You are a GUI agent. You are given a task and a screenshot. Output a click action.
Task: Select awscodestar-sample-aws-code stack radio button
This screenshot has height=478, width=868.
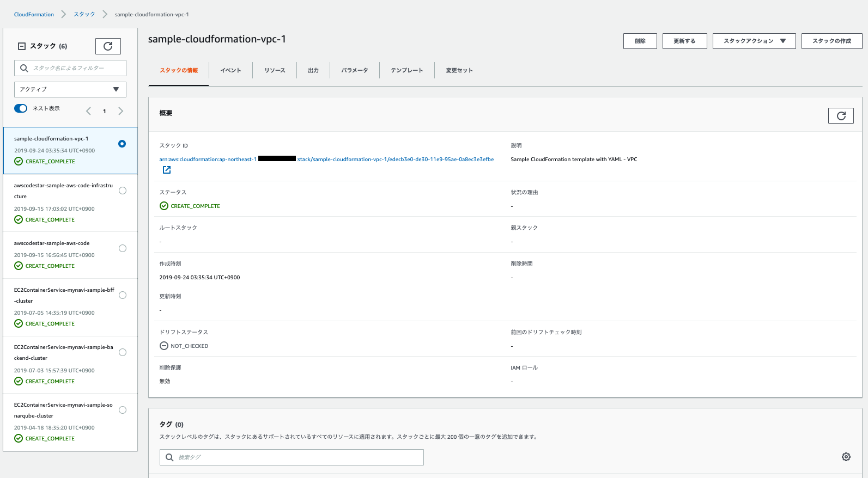tap(123, 248)
